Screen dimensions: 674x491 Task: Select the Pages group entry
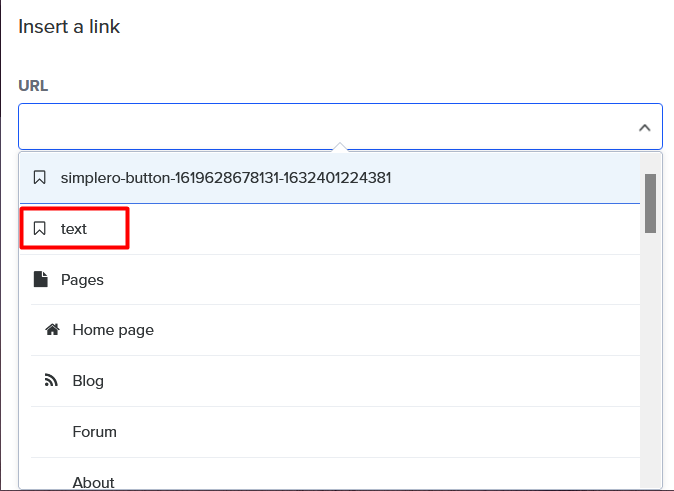point(330,279)
